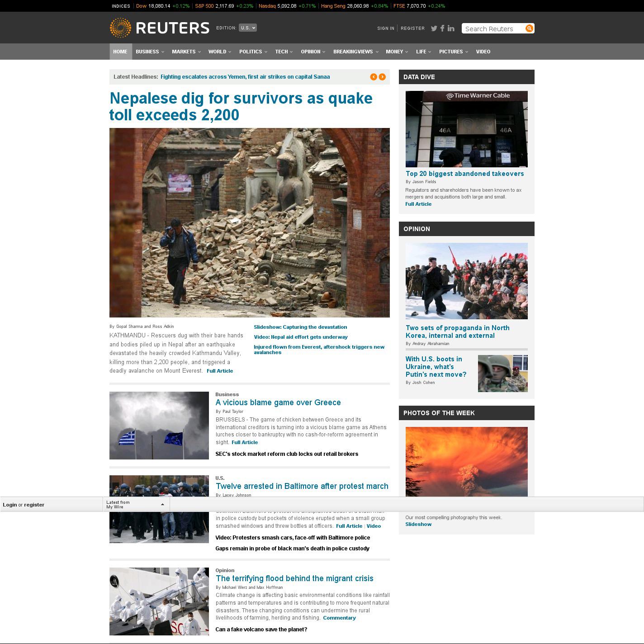The height and width of the screenshot is (644, 644).
Task: Open the Video section
Action: pos(483,52)
